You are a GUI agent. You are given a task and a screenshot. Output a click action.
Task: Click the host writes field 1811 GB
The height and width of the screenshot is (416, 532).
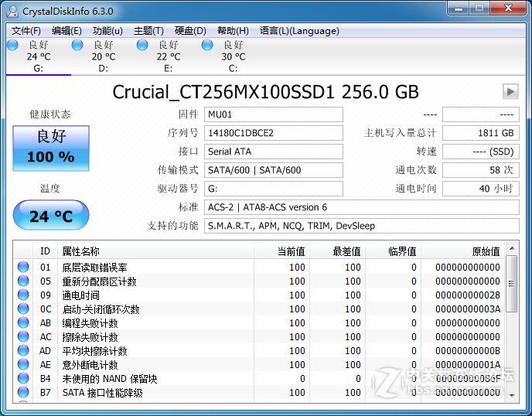481,133
